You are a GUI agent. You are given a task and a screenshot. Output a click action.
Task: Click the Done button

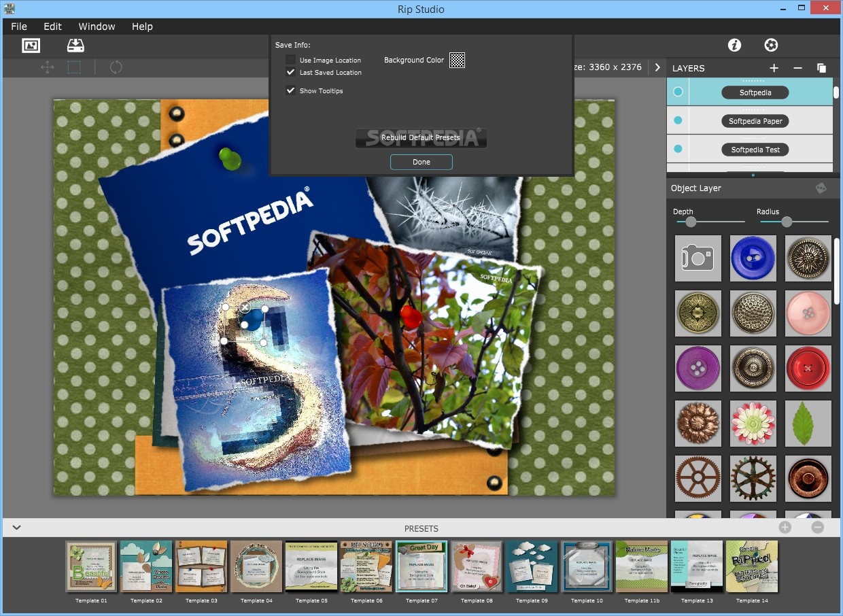[x=421, y=162]
